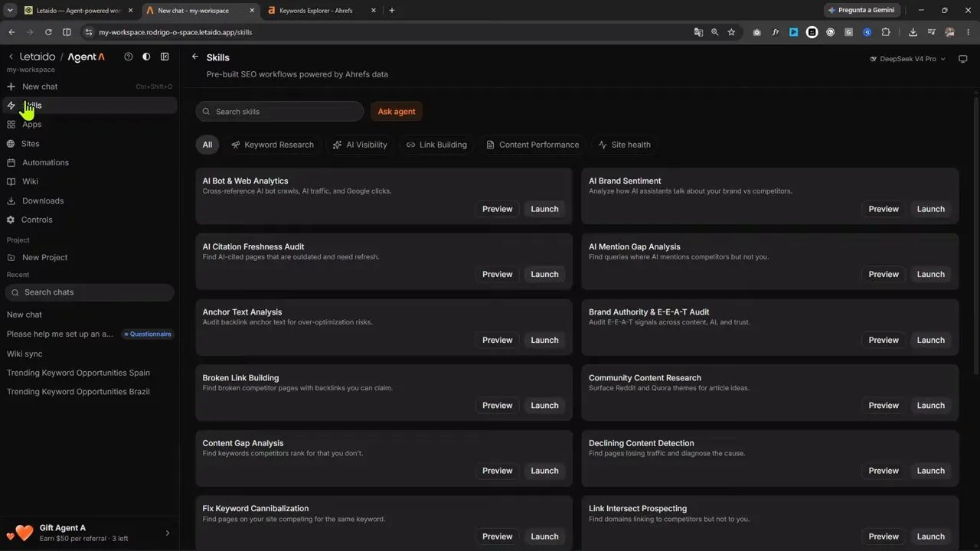Select the Content Performance filter tab
Viewport: 980px width, 551px height.
(532, 145)
